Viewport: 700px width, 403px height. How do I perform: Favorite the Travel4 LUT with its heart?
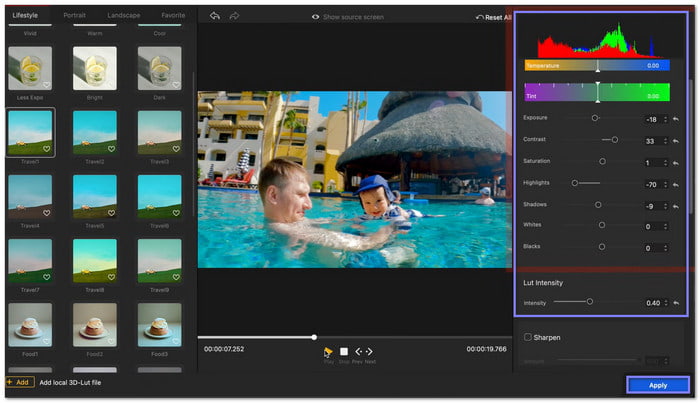point(46,213)
